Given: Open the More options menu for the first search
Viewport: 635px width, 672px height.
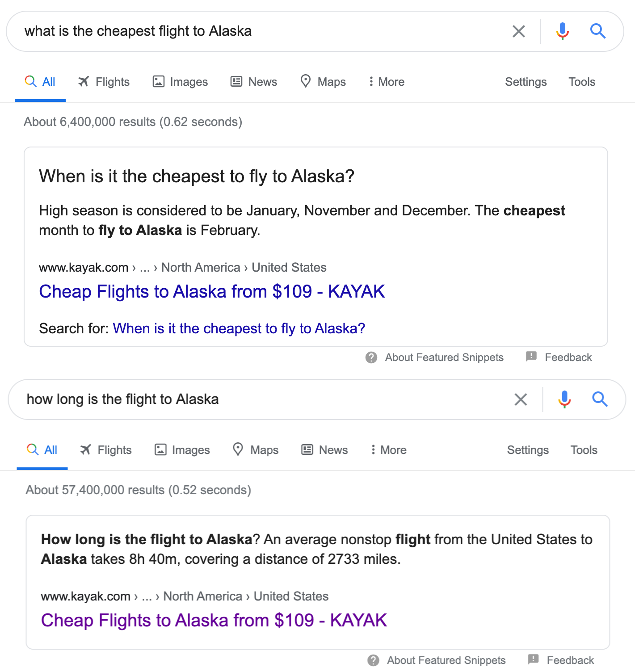Looking at the screenshot, I should [x=385, y=82].
